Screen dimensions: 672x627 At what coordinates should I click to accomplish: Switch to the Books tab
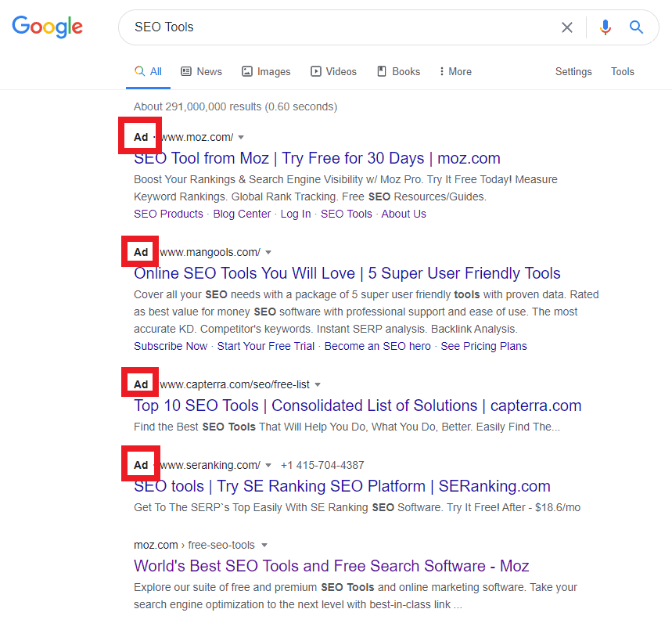[x=398, y=71]
